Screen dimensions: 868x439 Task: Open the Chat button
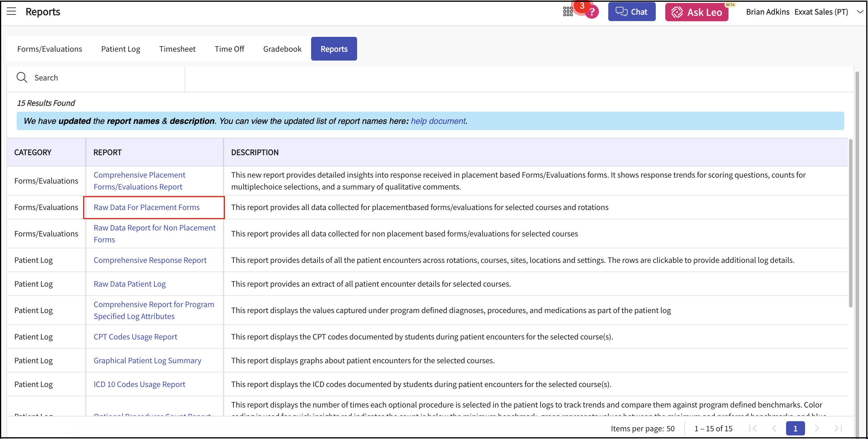point(631,12)
